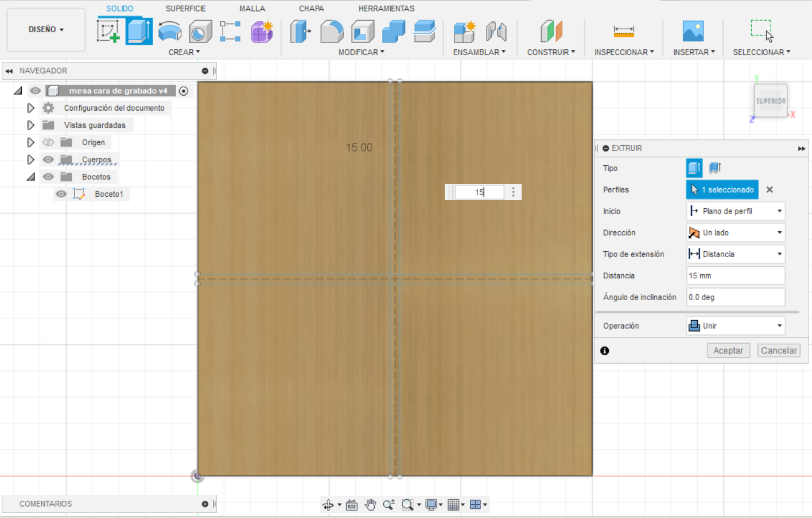This screenshot has width=812, height=518.
Task: Switch to the HERRAMIENTAS tab
Action: tap(386, 9)
